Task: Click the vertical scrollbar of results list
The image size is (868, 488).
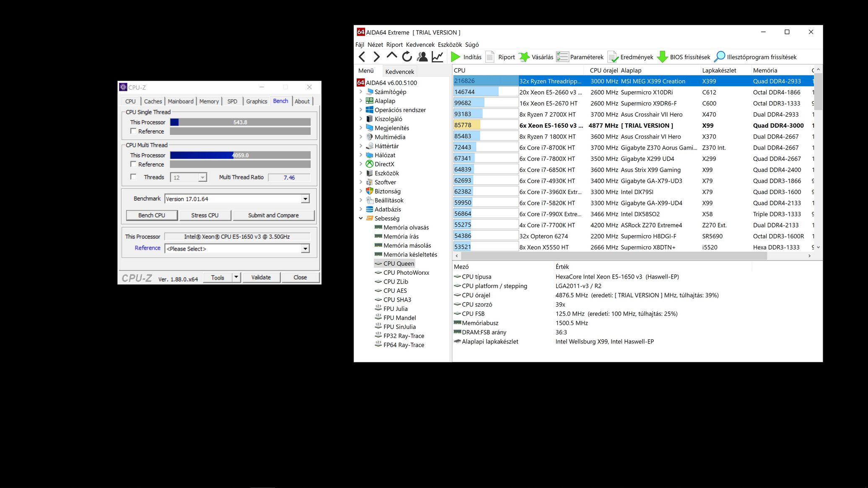Action: 818,91
